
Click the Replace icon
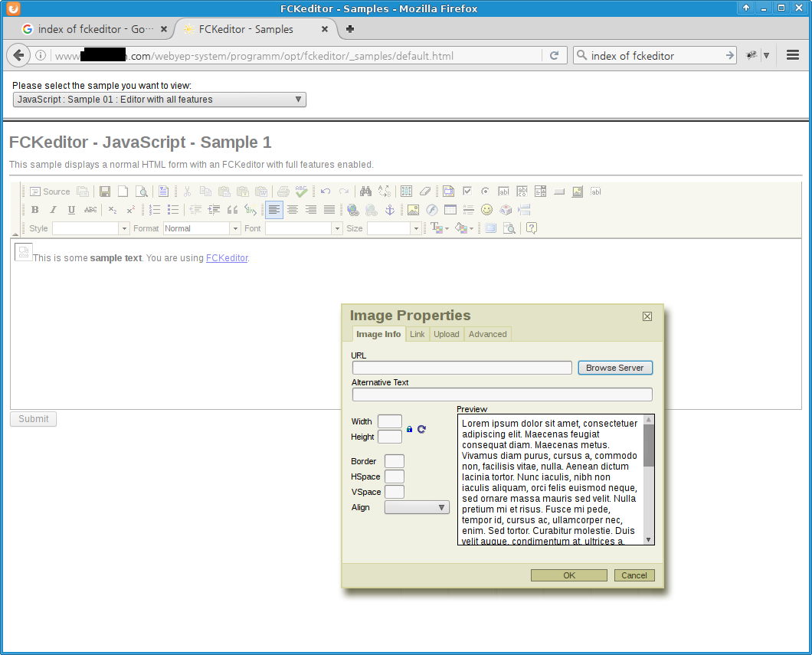tap(385, 192)
